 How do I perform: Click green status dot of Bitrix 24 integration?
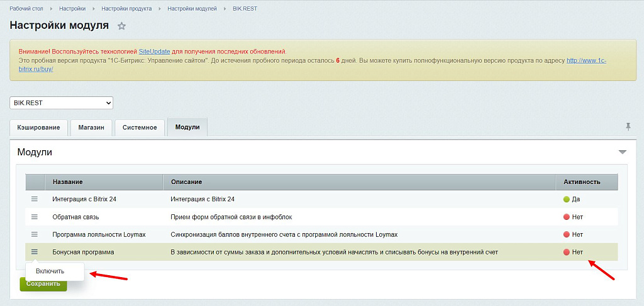[x=567, y=199]
